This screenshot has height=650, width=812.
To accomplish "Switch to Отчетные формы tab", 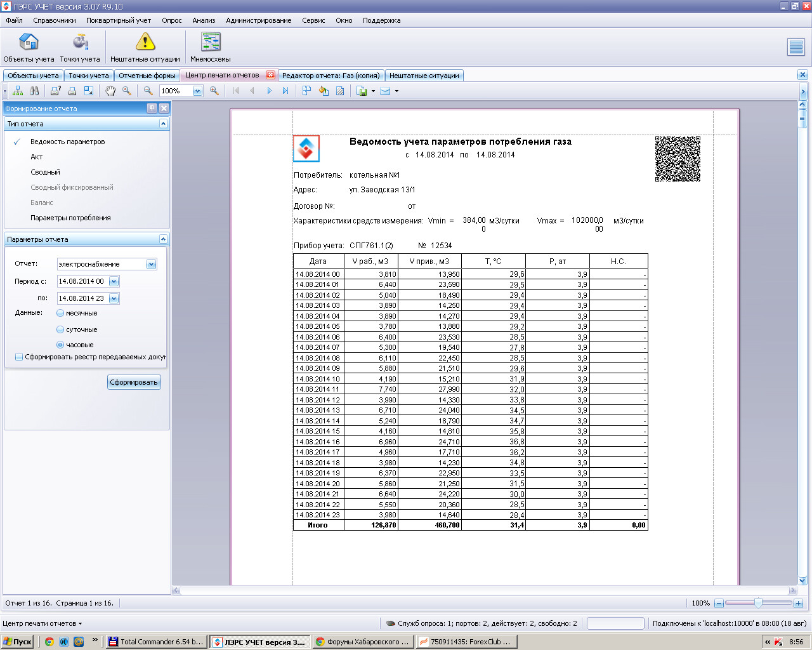I will coord(147,76).
